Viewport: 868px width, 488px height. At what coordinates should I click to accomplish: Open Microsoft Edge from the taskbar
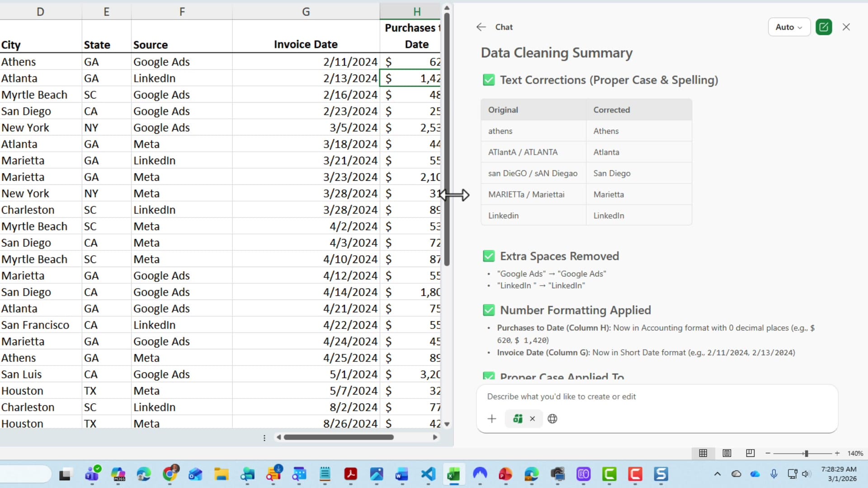click(144, 475)
